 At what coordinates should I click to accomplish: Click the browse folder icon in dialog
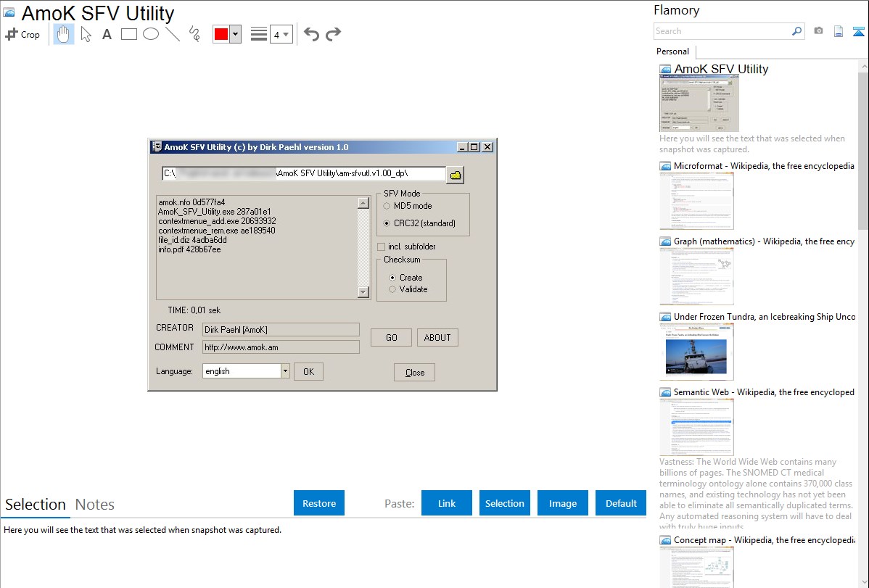[x=456, y=175]
